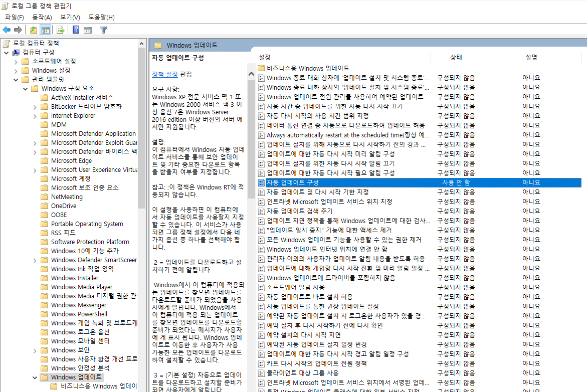Select the Windows Media Player tree item
This screenshot has width=587, height=392.
(82, 287)
